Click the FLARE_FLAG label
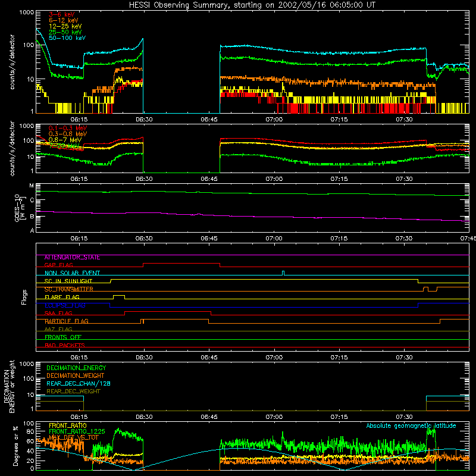Screen dimensions: 476x476 click(x=62, y=297)
